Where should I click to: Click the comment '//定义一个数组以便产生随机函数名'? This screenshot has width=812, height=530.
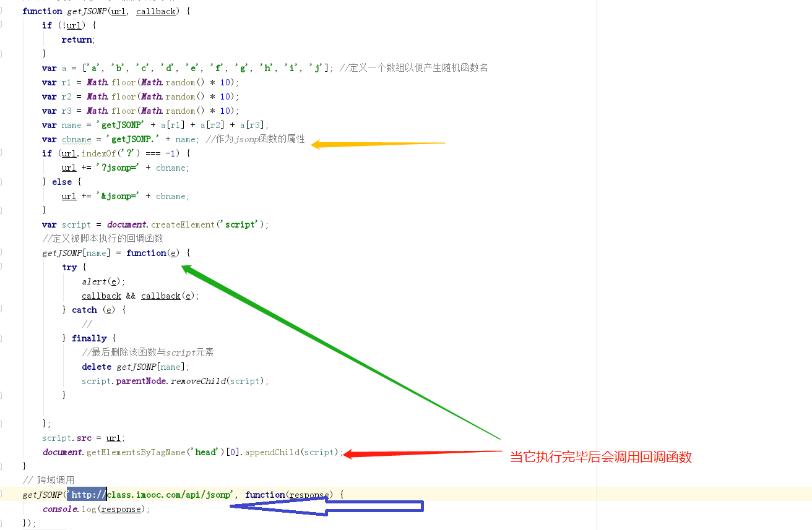coord(414,68)
